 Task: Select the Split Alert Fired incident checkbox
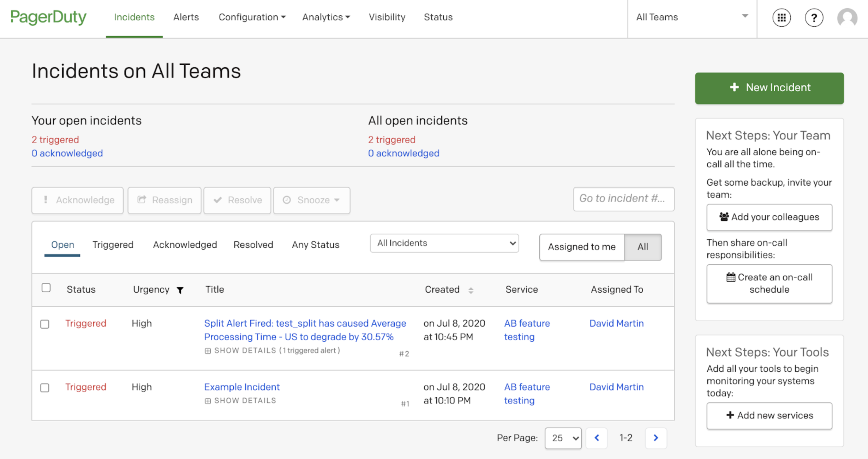45,324
